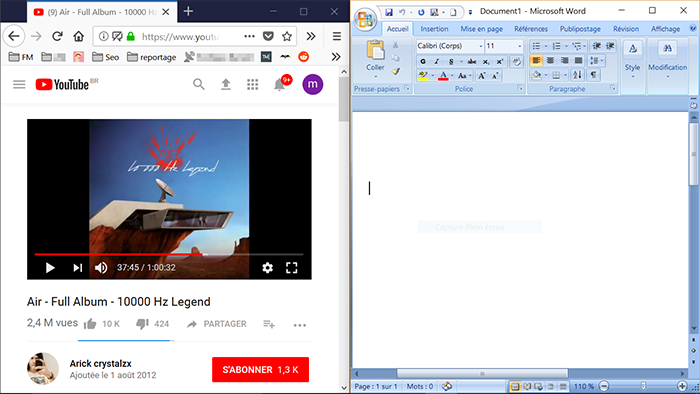
Task: Like the video with thumbs up
Action: coord(90,324)
